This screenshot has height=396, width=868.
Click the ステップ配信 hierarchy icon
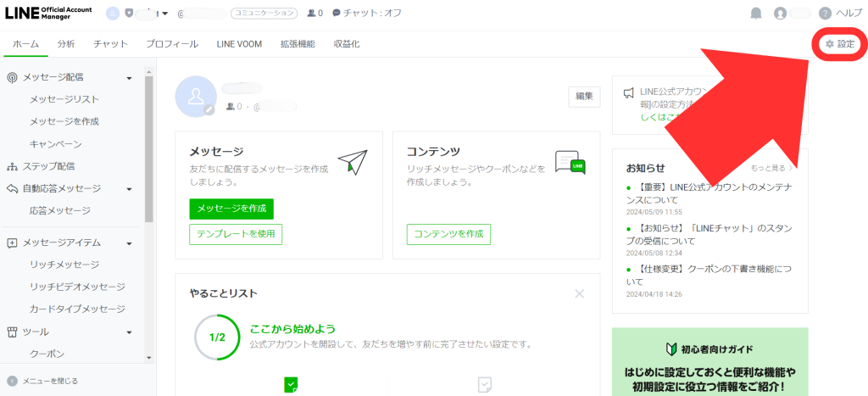[x=12, y=166]
